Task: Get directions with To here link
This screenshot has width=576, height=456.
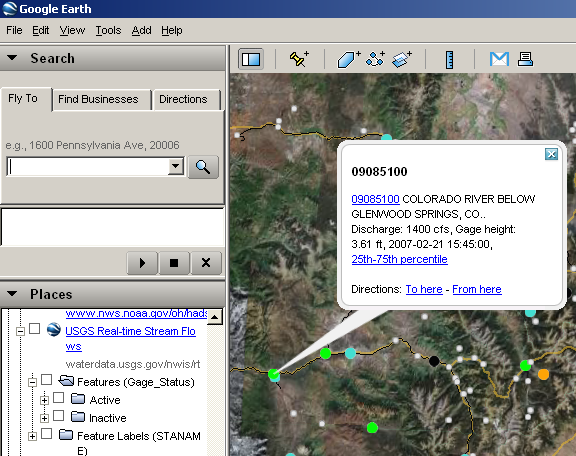Action: (424, 289)
